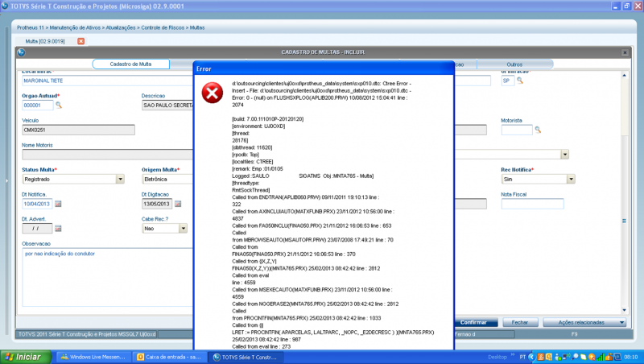Click the Controle de Riscos breadcrumb
The width and height of the screenshot is (644, 364).
pyautogui.click(x=163, y=27)
